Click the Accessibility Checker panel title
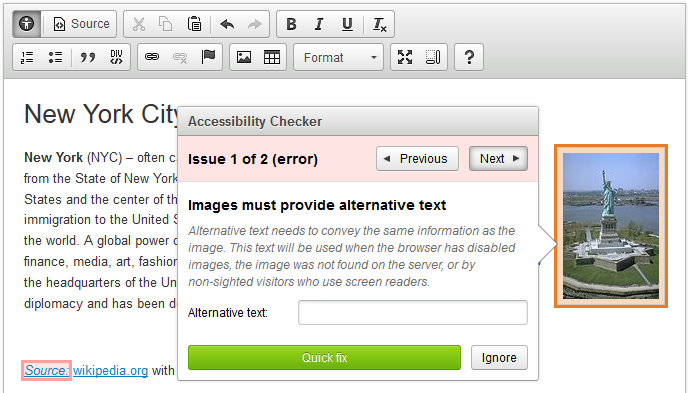This screenshot has width=688, height=393. tap(255, 121)
